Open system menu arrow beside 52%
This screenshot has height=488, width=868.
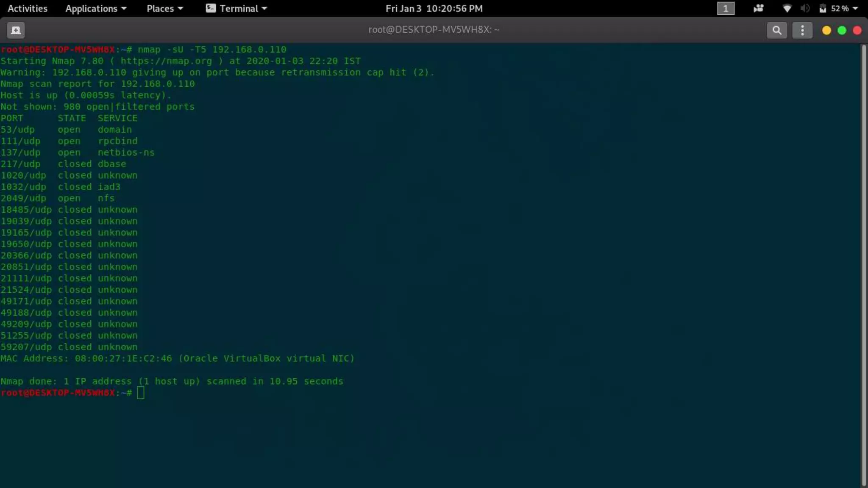(855, 8)
